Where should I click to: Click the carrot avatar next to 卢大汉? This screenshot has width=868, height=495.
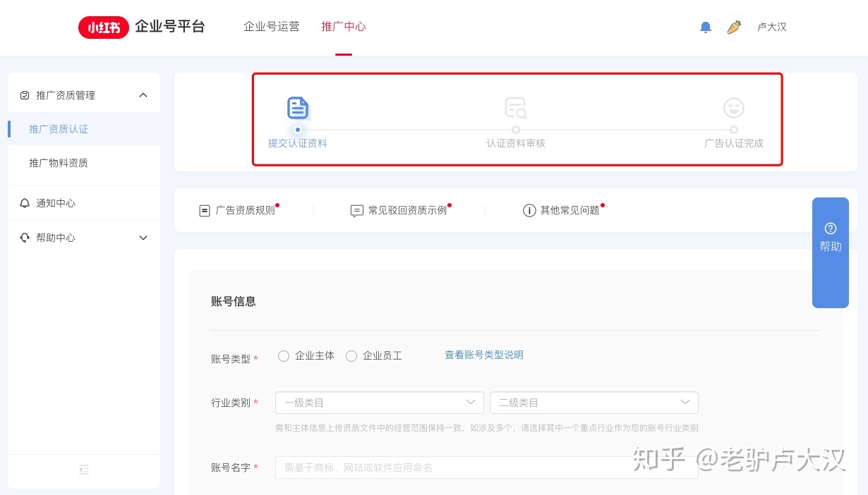(x=734, y=27)
